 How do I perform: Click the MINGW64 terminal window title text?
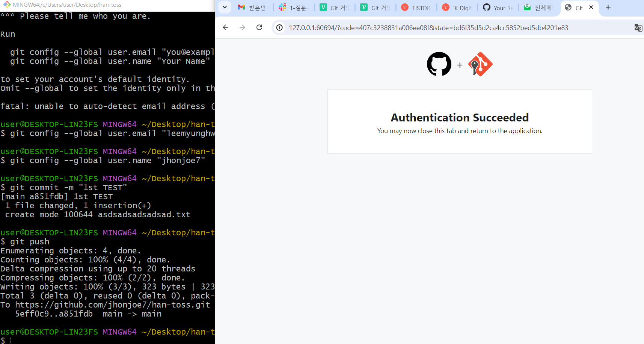(67, 5)
